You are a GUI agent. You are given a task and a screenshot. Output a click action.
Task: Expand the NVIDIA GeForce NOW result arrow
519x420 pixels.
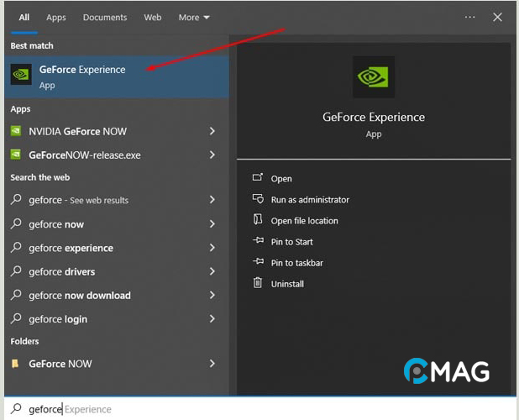coord(212,131)
